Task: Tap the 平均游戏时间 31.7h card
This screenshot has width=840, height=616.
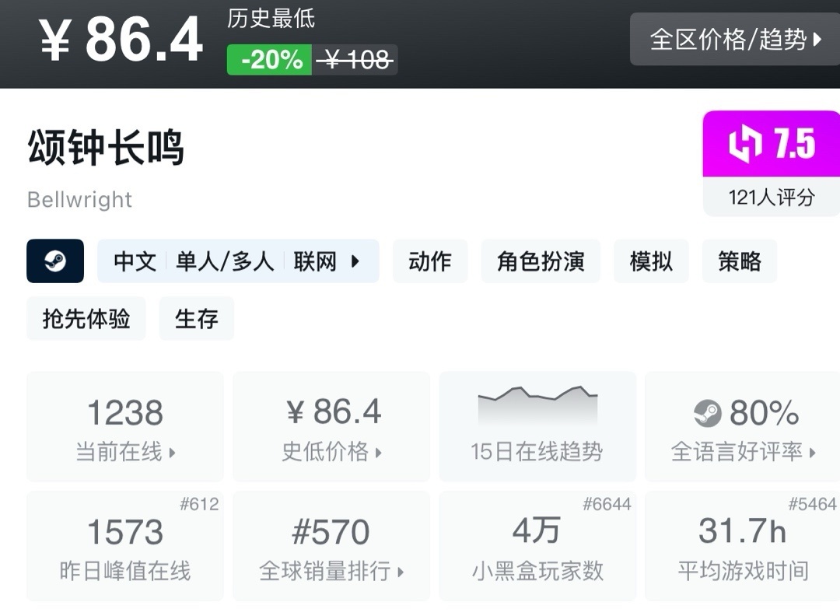Action: [x=743, y=546]
